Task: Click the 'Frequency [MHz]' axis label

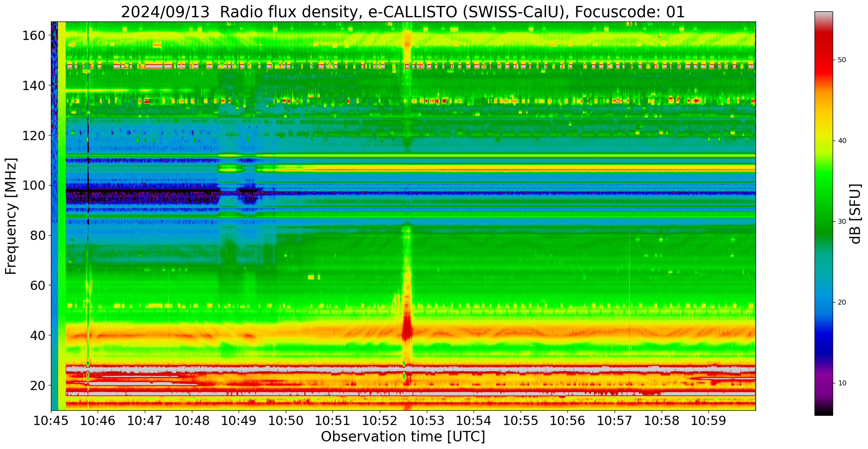Action: coord(11,216)
